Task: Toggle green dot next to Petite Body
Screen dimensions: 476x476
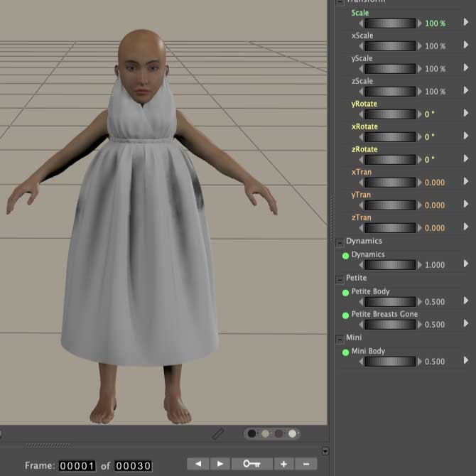Action: coord(346,293)
